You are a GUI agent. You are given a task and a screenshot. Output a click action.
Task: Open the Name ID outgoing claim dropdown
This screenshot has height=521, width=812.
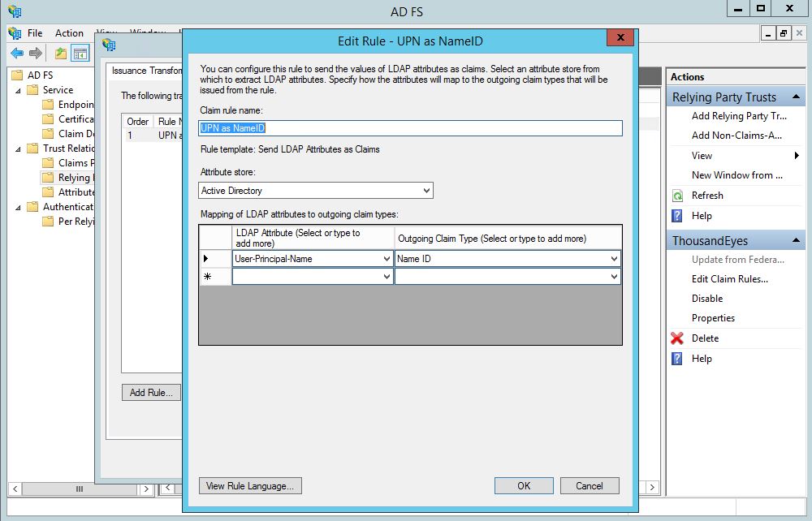tap(613, 259)
